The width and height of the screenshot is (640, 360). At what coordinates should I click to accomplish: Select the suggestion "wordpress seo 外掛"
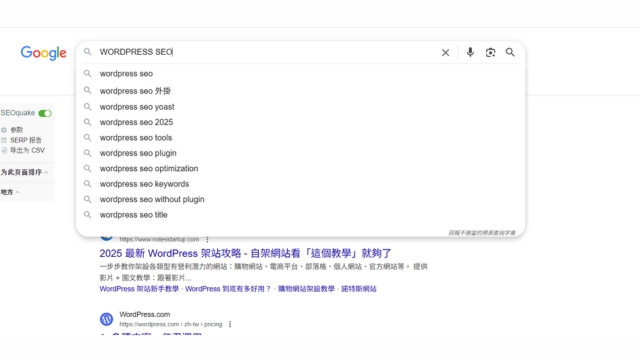pyautogui.click(x=300, y=91)
